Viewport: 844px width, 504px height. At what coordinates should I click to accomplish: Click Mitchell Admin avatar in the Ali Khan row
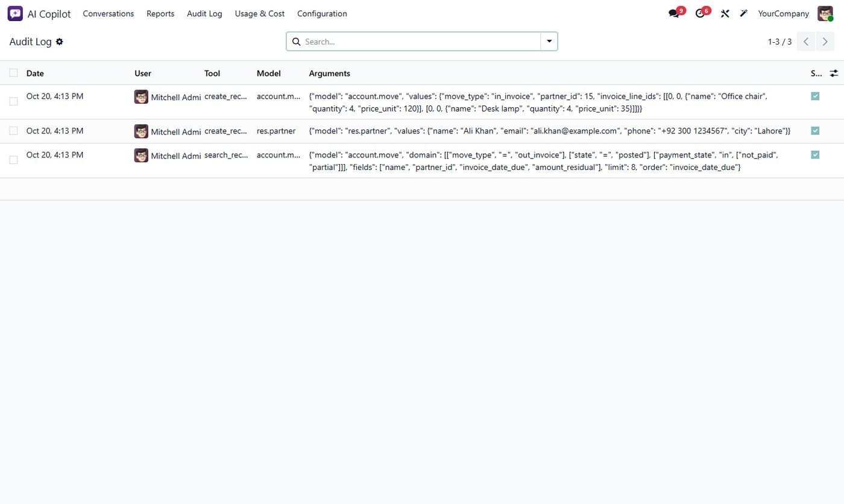141,131
